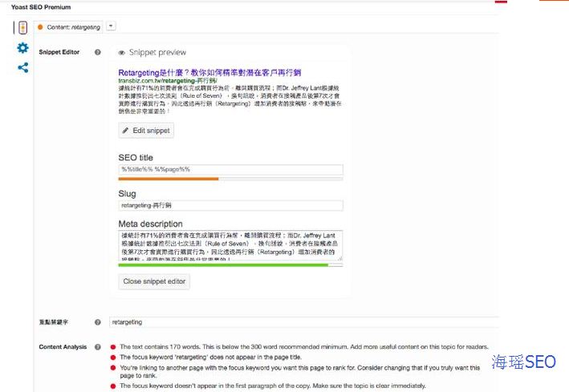Expand the dropdown arrow beside the keyword tab
This screenshot has height=392, width=569.
point(111,26)
